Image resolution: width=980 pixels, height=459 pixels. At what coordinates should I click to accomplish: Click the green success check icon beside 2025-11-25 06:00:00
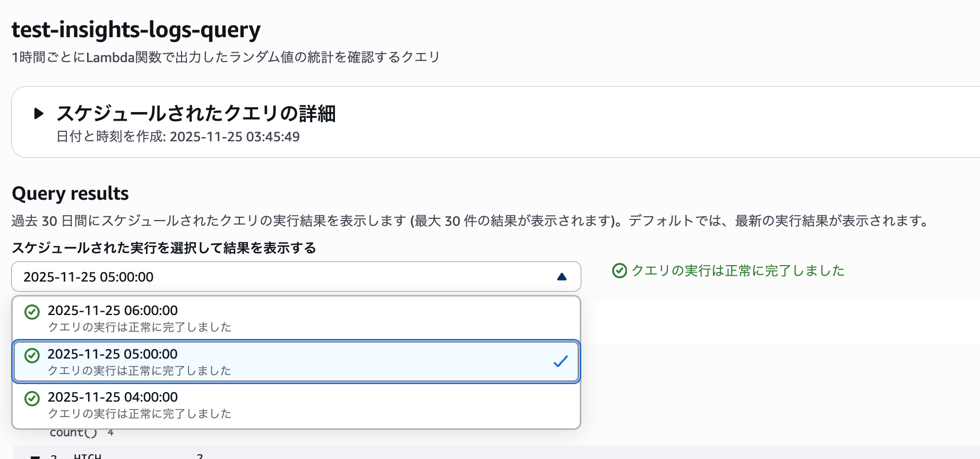[32, 311]
